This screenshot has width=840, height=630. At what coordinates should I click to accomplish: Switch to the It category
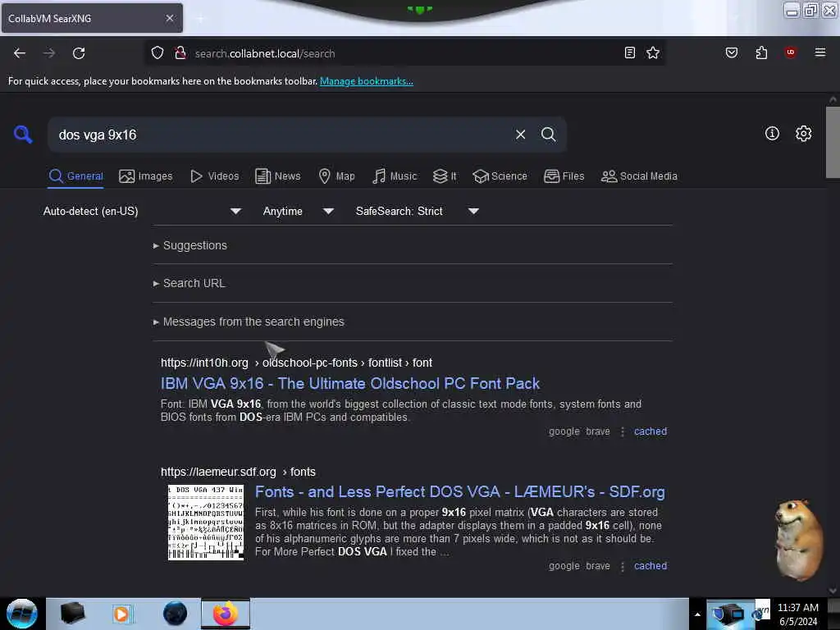445,176
